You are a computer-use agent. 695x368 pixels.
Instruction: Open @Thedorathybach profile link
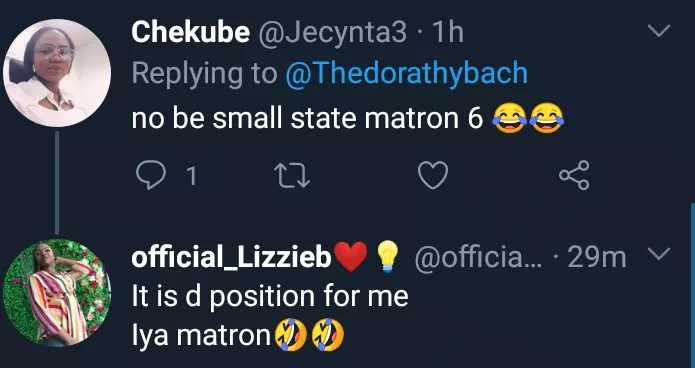point(406,74)
